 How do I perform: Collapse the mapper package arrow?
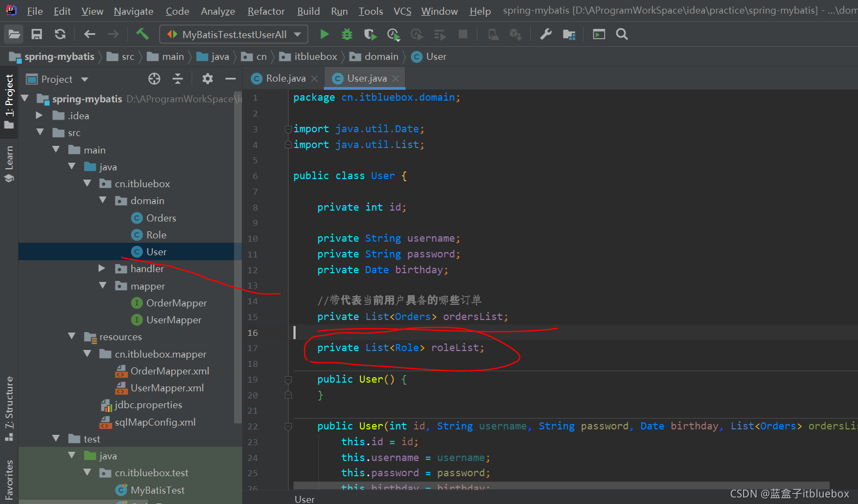(103, 286)
